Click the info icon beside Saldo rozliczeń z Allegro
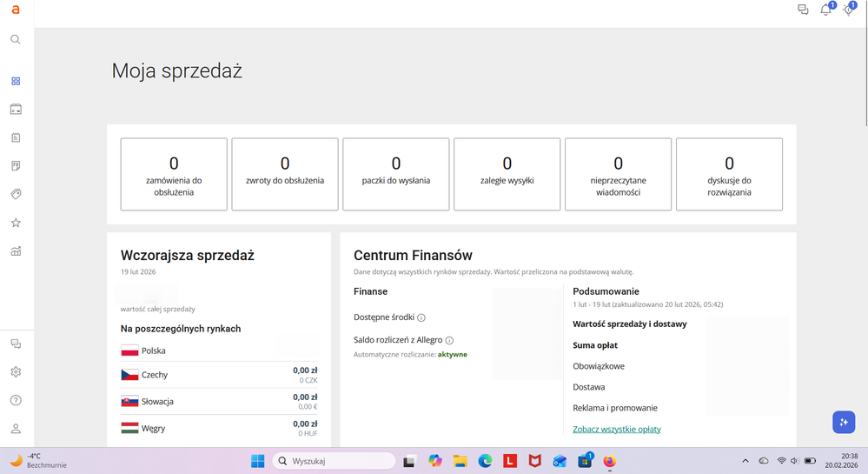The image size is (868, 474). point(449,340)
